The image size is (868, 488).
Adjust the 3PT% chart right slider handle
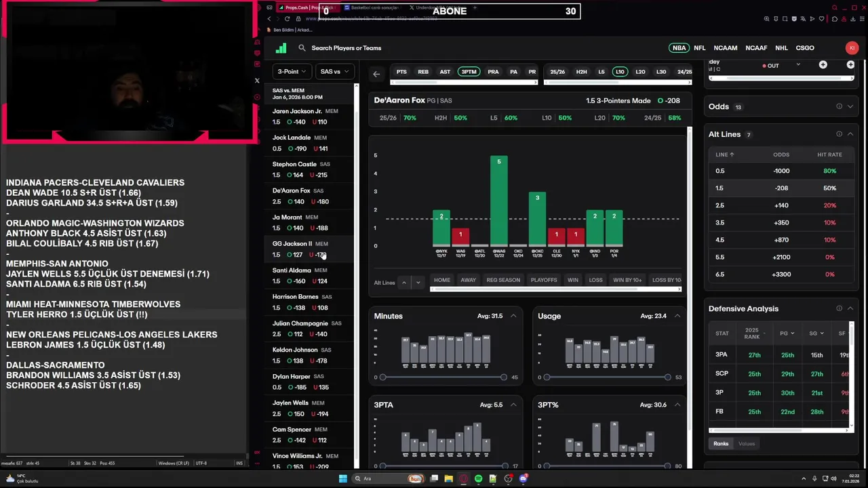(668, 466)
